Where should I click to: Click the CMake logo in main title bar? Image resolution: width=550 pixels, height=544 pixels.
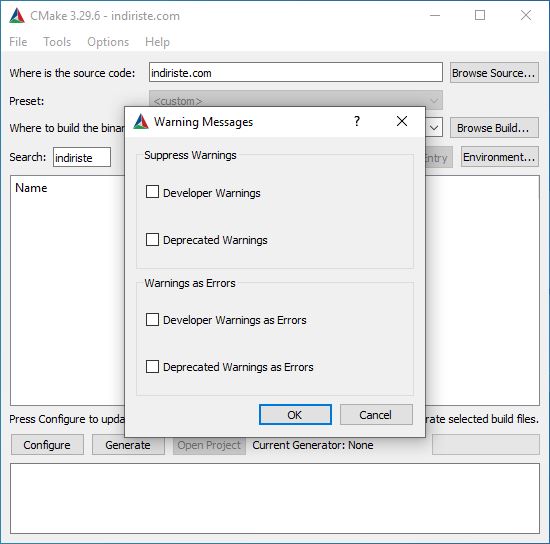point(17,15)
